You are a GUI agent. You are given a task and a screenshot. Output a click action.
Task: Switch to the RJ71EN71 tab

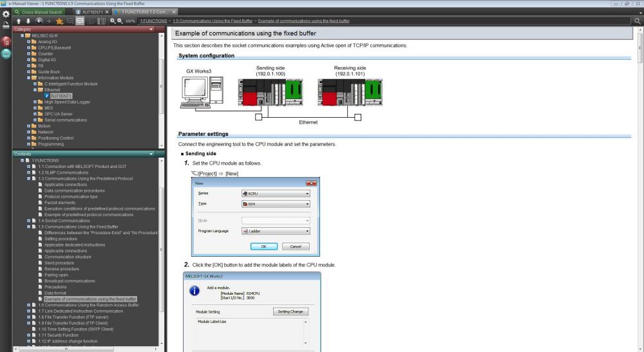(92, 12)
